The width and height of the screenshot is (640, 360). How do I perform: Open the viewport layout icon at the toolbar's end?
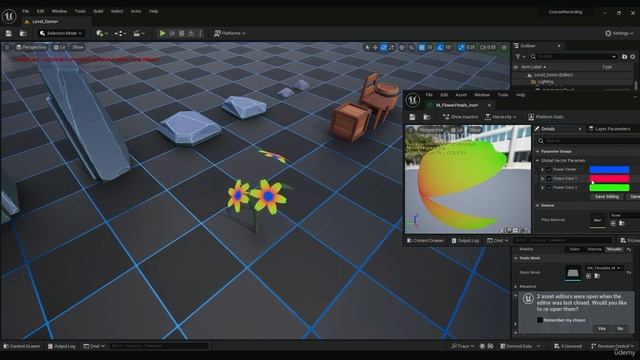click(x=504, y=48)
